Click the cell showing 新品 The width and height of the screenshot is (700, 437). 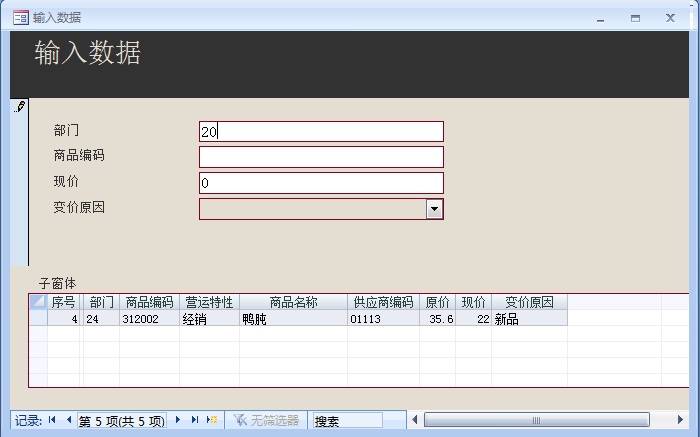click(529, 318)
